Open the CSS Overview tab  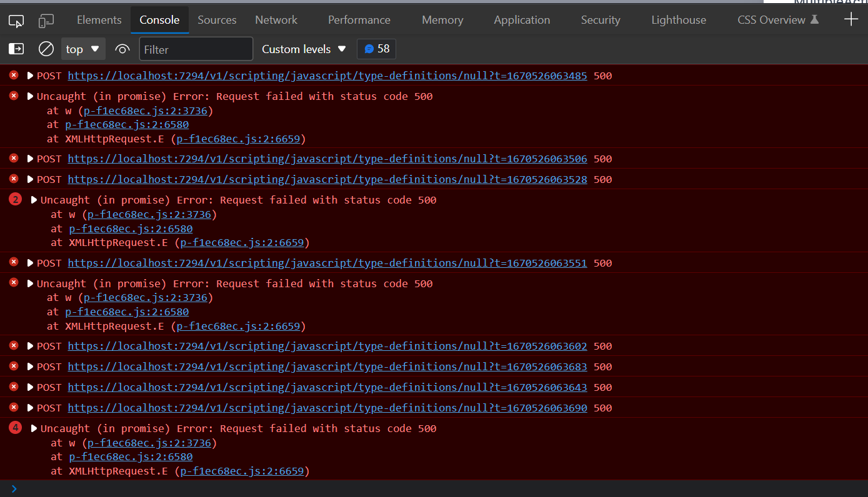[x=778, y=20]
